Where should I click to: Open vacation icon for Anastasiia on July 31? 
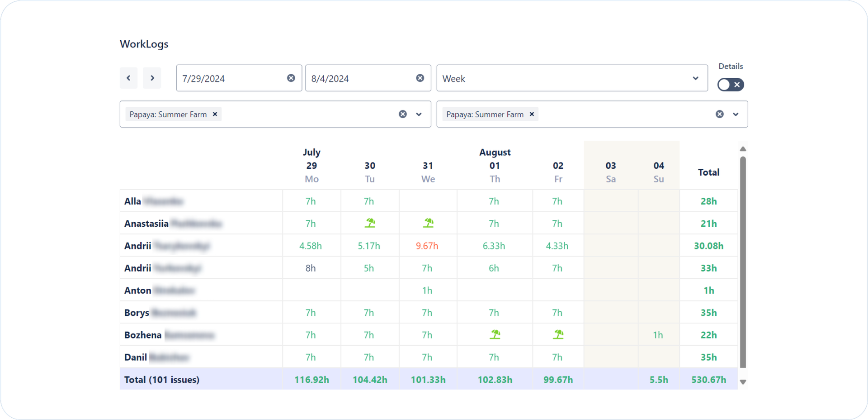(x=428, y=223)
